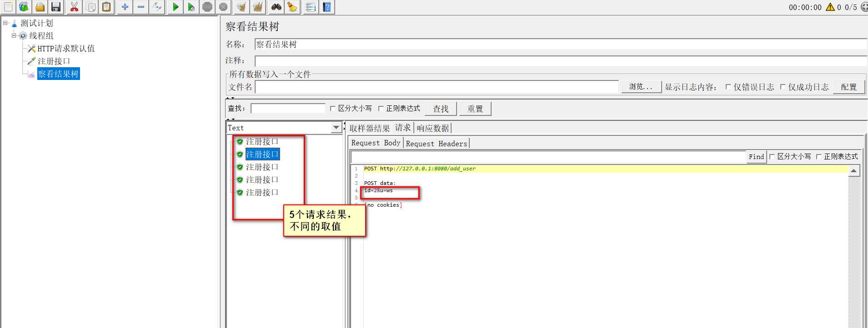
Task: Select 测试计划 root node
Action: coord(37,23)
